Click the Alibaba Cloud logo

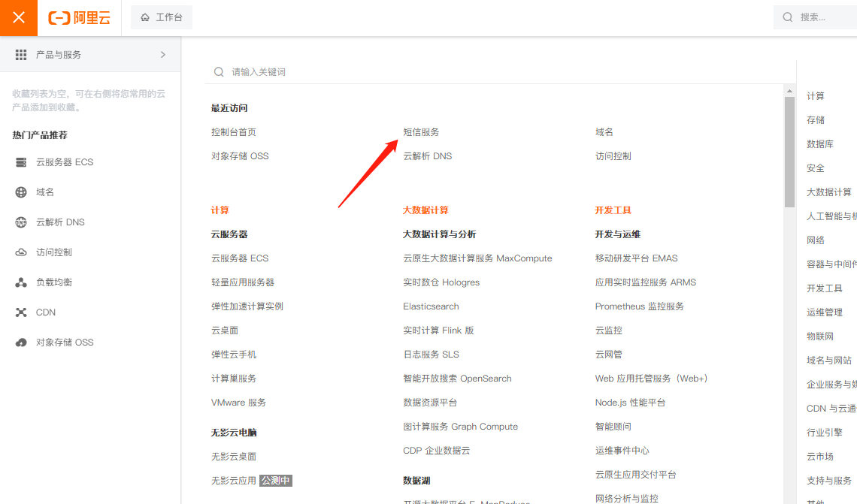(x=79, y=17)
